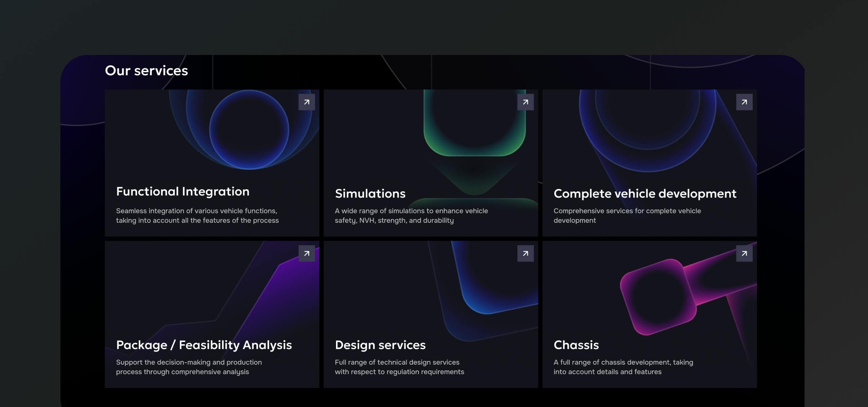Image resolution: width=868 pixels, height=407 pixels.
Task: Click the pink rounded square in Chassis card
Action: coord(658,297)
